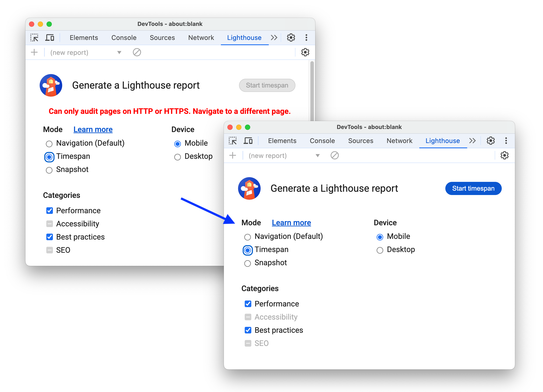
Task: Select the Navigation Default radio button
Action: point(248,236)
